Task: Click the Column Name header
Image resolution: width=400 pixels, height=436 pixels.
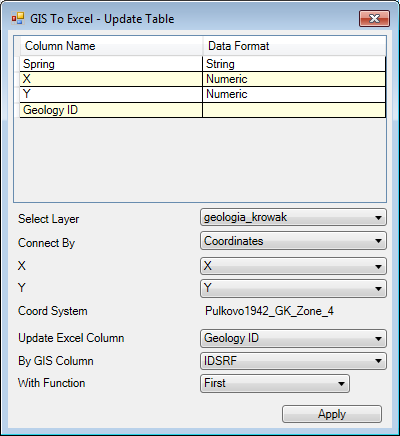Action: point(111,46)
